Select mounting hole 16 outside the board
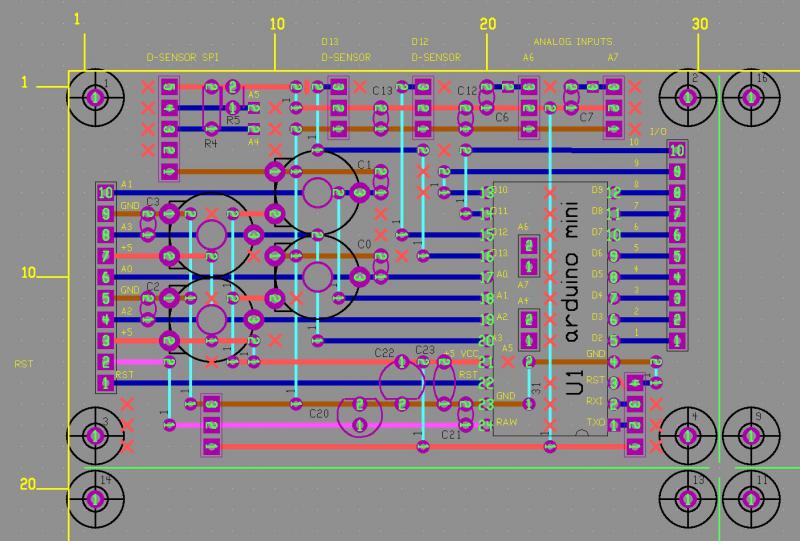The height and width of the screenshot is (541, 800). pos(751,97)
